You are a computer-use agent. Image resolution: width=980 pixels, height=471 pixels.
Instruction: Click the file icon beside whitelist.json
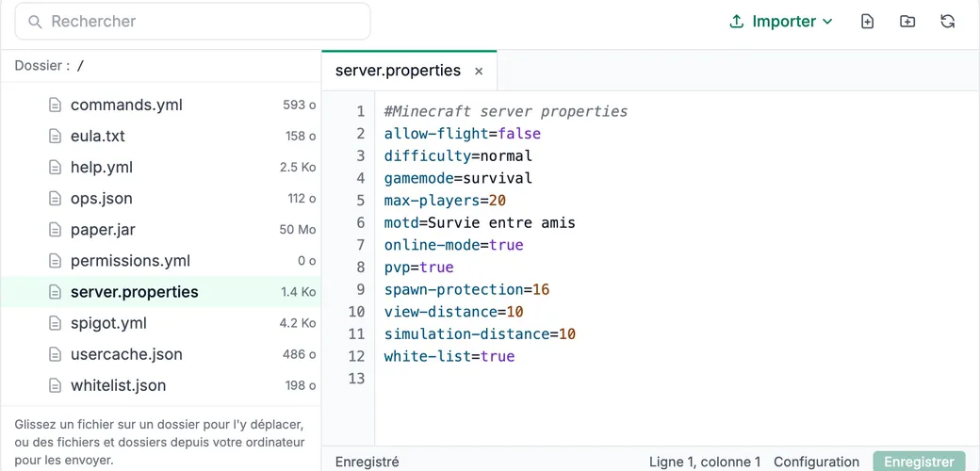click(x=56, y=385)
